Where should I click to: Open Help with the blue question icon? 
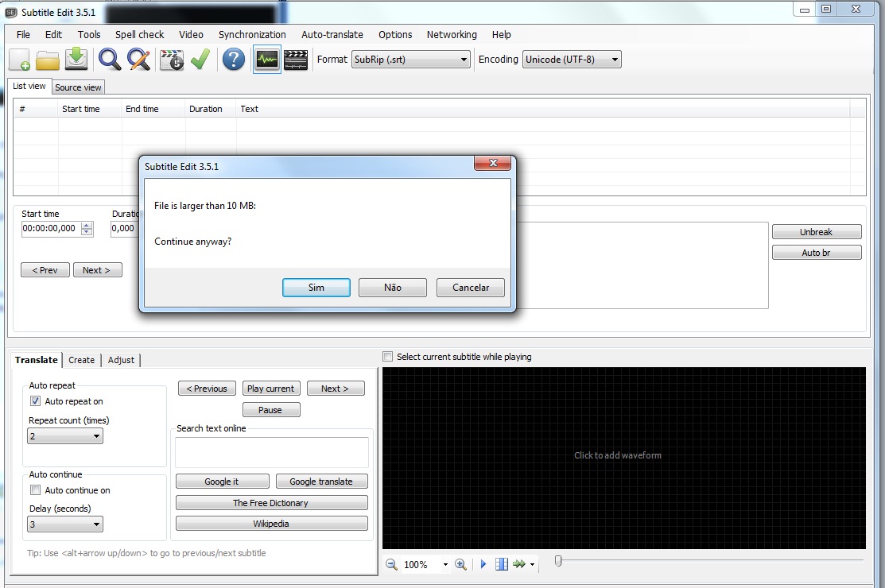[234, 59]
